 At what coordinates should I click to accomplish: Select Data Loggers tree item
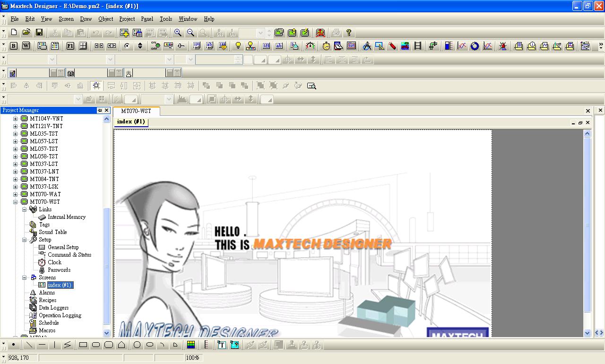tap(53, 308)
